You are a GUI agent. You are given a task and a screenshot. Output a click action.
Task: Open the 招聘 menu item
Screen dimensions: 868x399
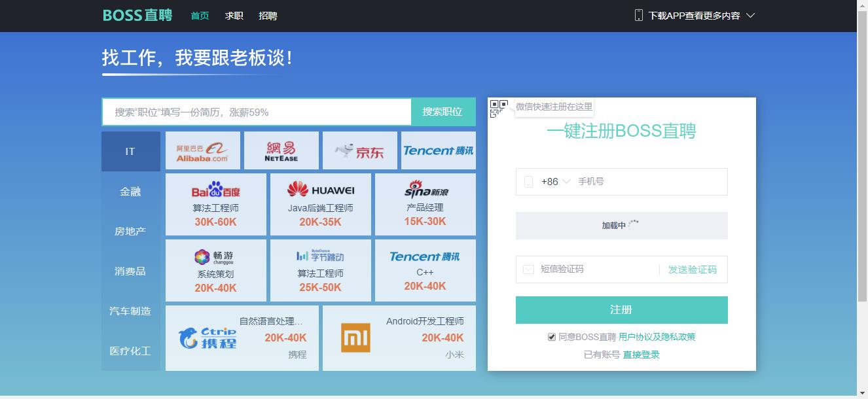point(268,15)
